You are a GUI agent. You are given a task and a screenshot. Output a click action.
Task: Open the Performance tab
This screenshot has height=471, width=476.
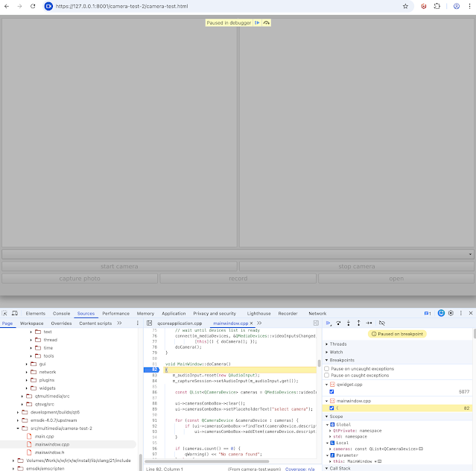pyautogui.click(x=115, y=314)
